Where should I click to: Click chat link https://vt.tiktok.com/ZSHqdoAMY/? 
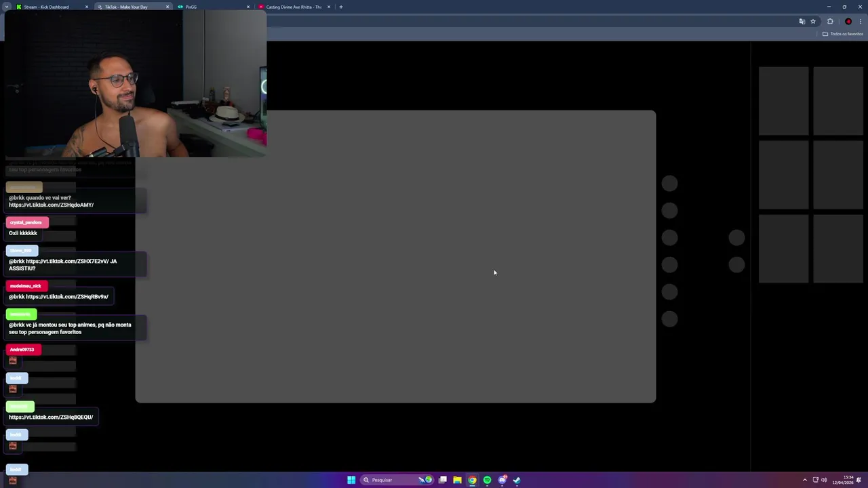point(51,205)
